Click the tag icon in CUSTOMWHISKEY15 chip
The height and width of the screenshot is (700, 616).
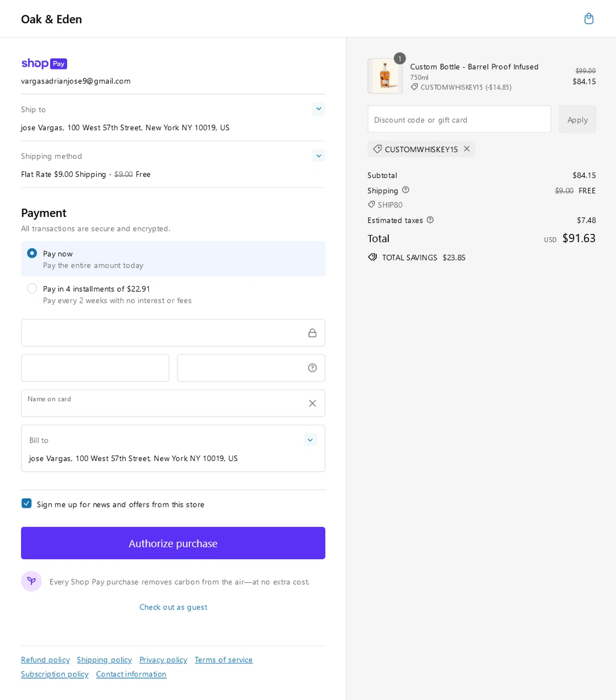click(377, 149)
